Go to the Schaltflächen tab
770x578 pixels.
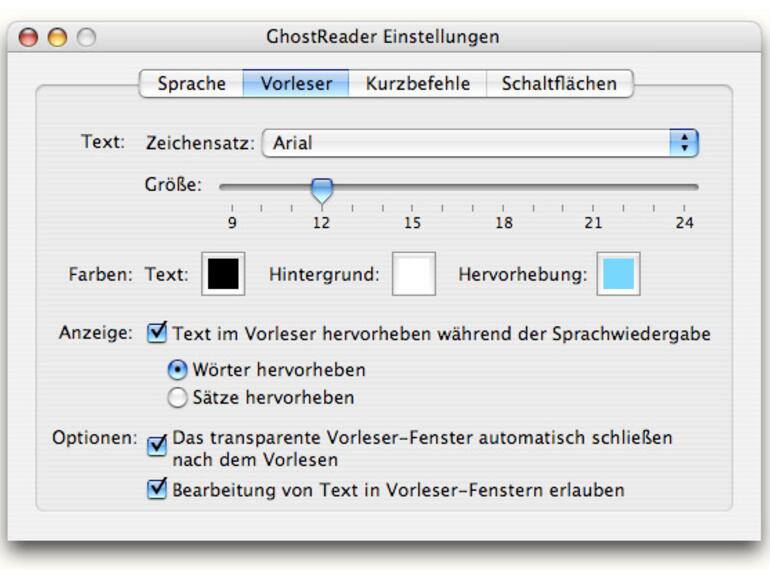tap(559, 83)
